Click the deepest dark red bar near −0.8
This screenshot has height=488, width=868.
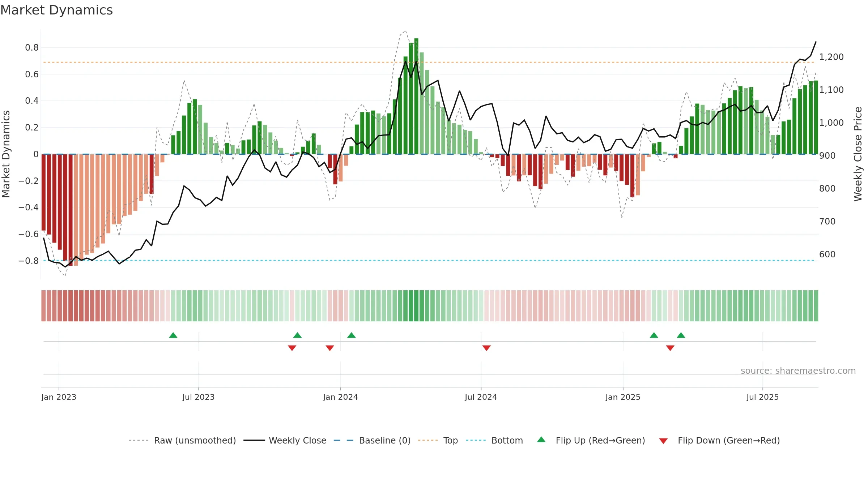pos(71,210)
